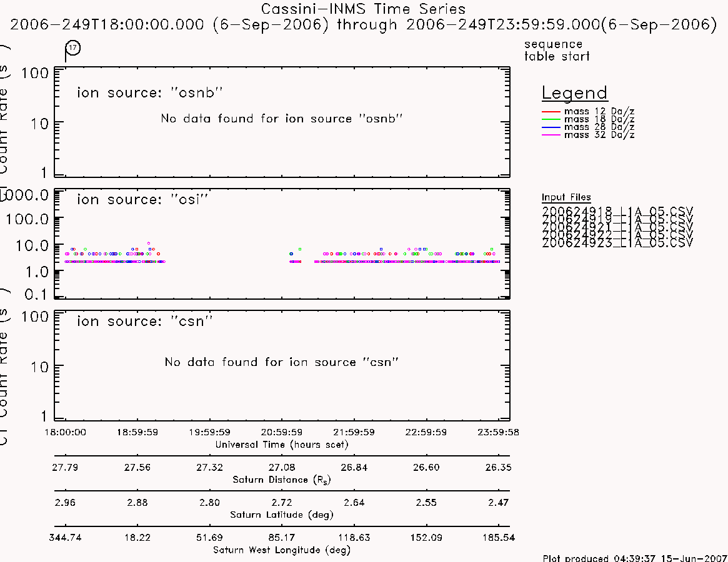728x562 pixels.
Task: Click the 'sequence table start' annotation text
Action: [x=557, y=50]
